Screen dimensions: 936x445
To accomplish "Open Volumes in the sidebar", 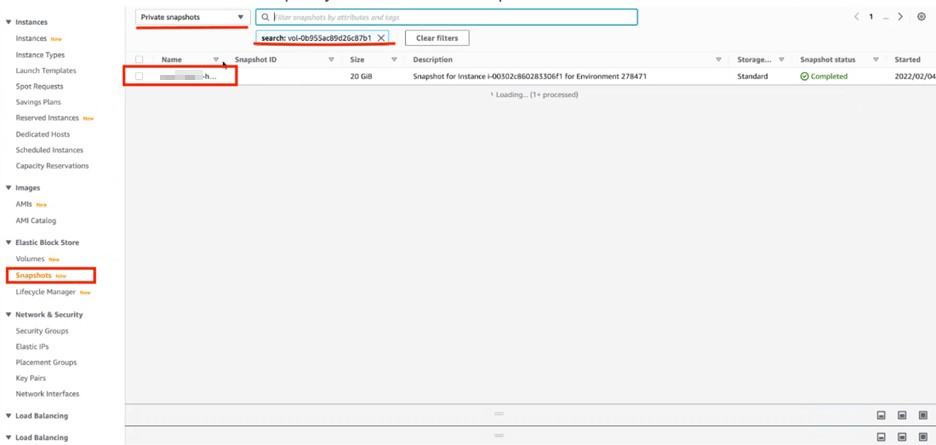I will tap(30, 259).
